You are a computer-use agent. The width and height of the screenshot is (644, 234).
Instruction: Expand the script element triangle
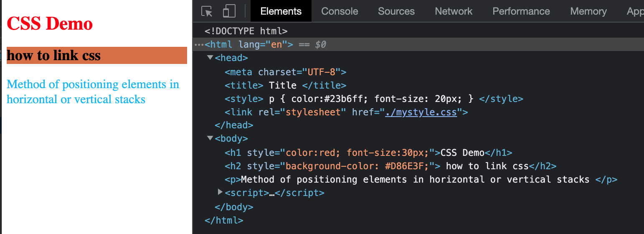point(221,192)
